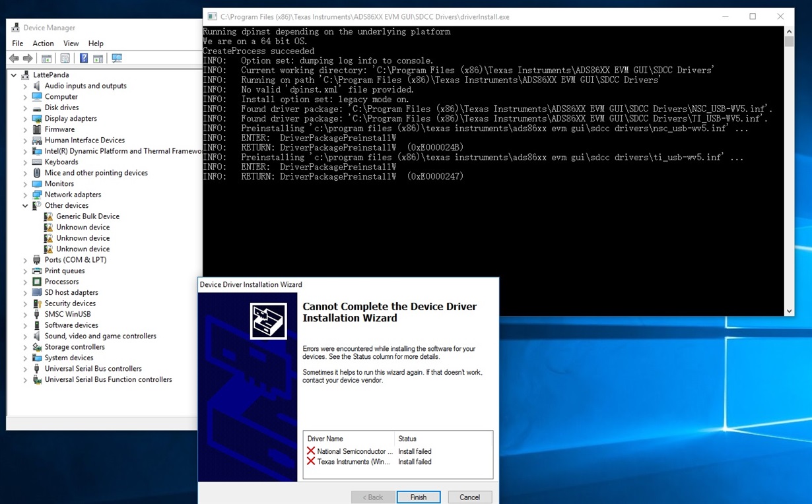This screenshot has height=504, width=812.
Task: Select the Disk drives icon in the tree
Action: (x=37, y=108)
